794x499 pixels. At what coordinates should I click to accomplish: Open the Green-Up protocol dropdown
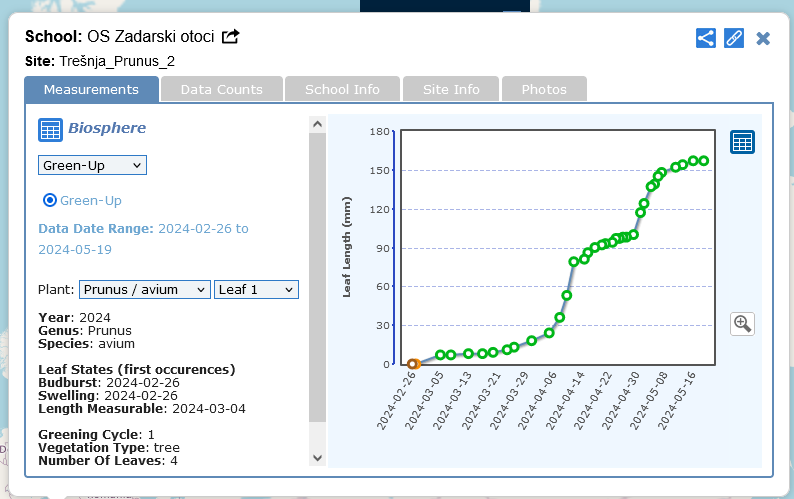pos(92,165)
